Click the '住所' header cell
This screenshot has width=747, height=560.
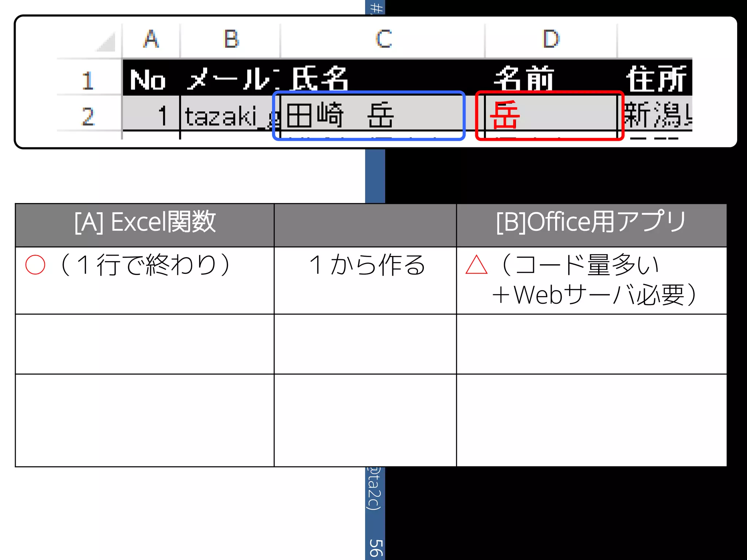655,78
